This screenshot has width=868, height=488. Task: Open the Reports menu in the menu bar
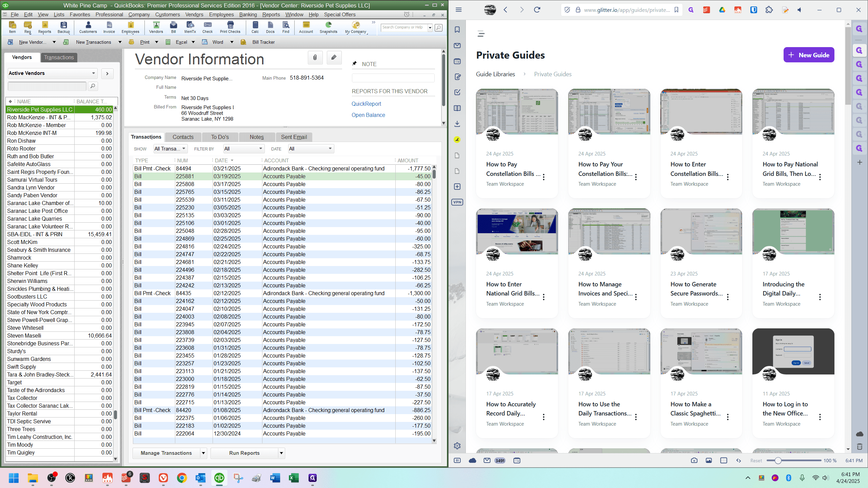point(271,15)
